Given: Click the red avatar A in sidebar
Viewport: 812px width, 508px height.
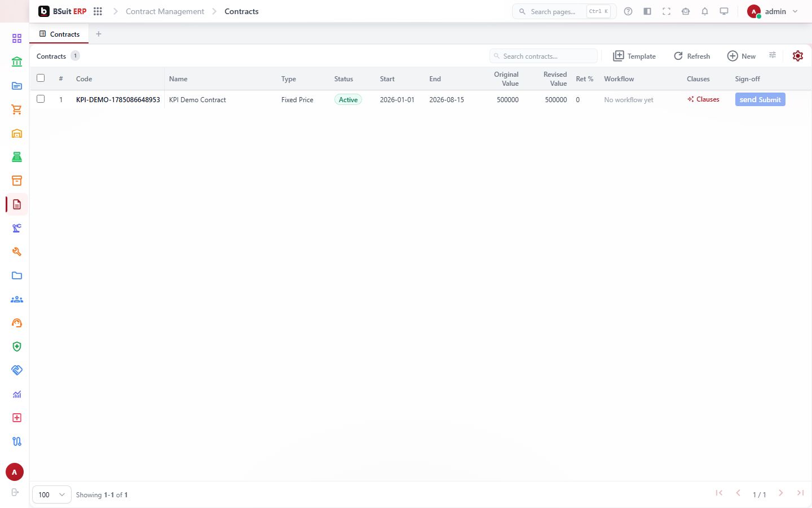Looking at the screenshot, I should 15,472.
